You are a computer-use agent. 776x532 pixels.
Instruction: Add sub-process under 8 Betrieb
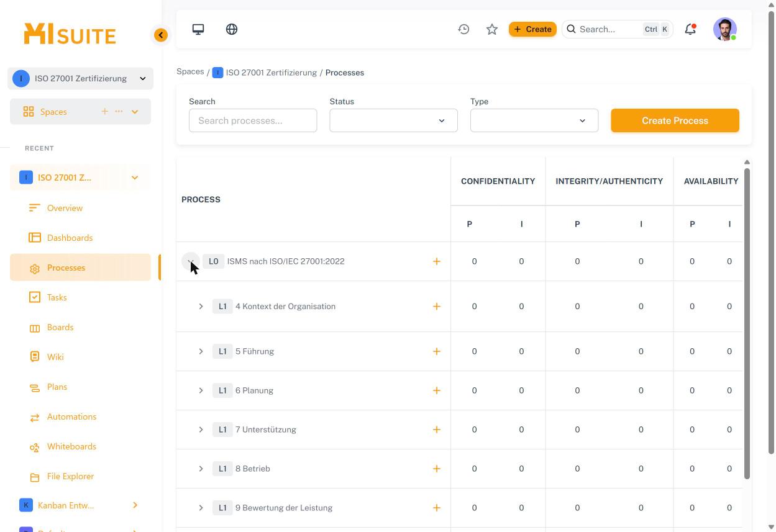437,469
